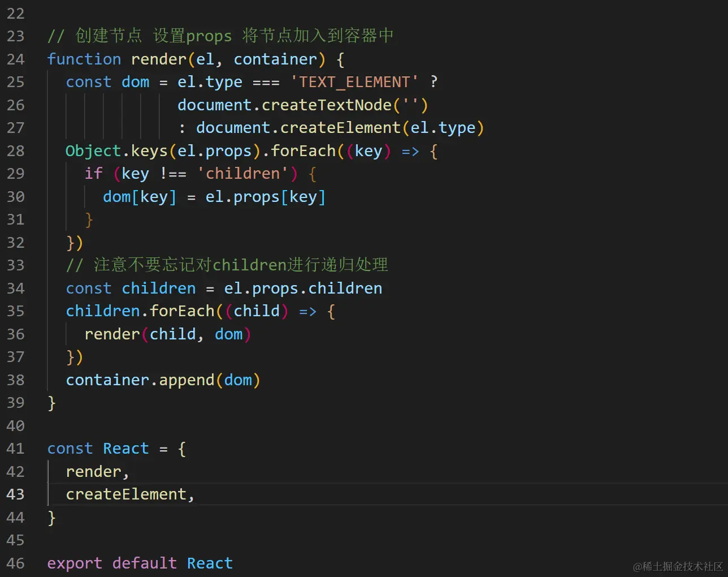This screenshot has width=728, height=577.
Task: Click the 'children' string literal on line 29
Action: point(243,174)
